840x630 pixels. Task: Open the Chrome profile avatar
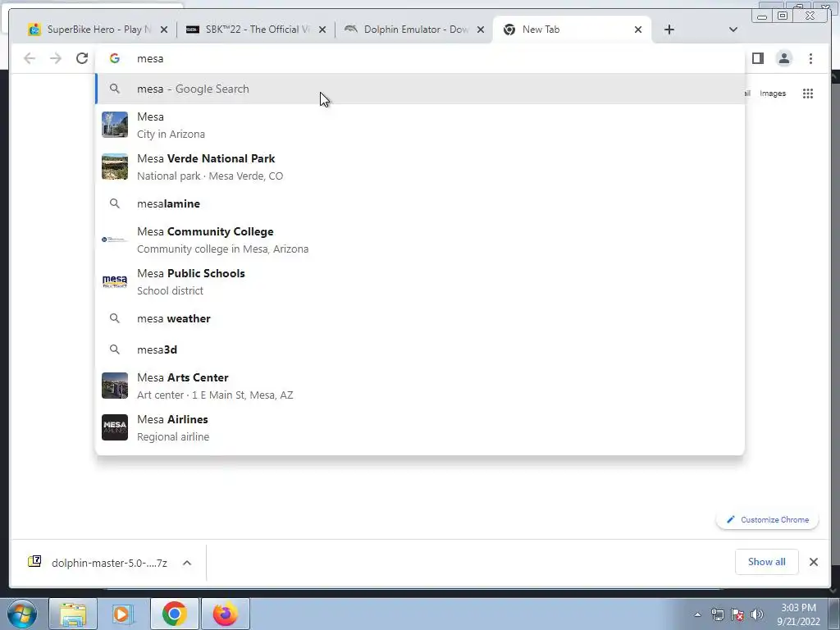(x=783, y=58)
